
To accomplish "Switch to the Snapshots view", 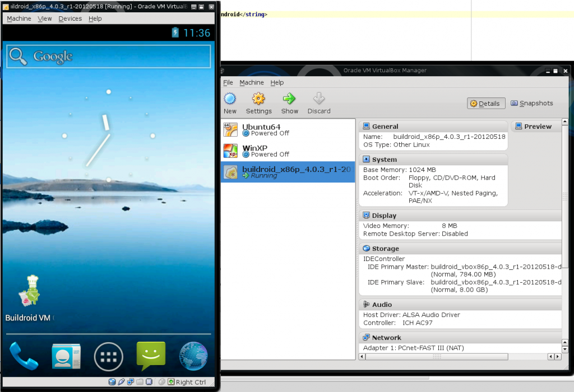I will pos(532,103).
